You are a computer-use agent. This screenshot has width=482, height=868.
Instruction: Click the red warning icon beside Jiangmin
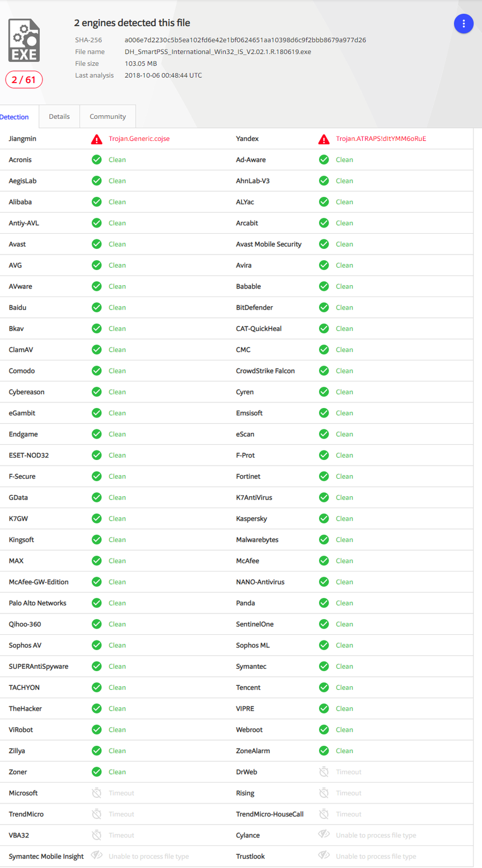coord(97,139)
